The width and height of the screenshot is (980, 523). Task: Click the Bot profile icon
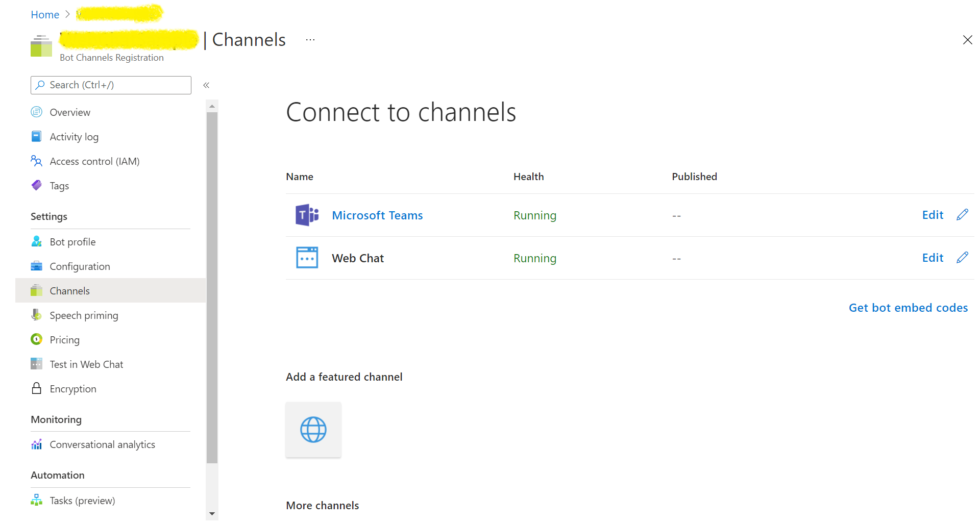[36, 241]
